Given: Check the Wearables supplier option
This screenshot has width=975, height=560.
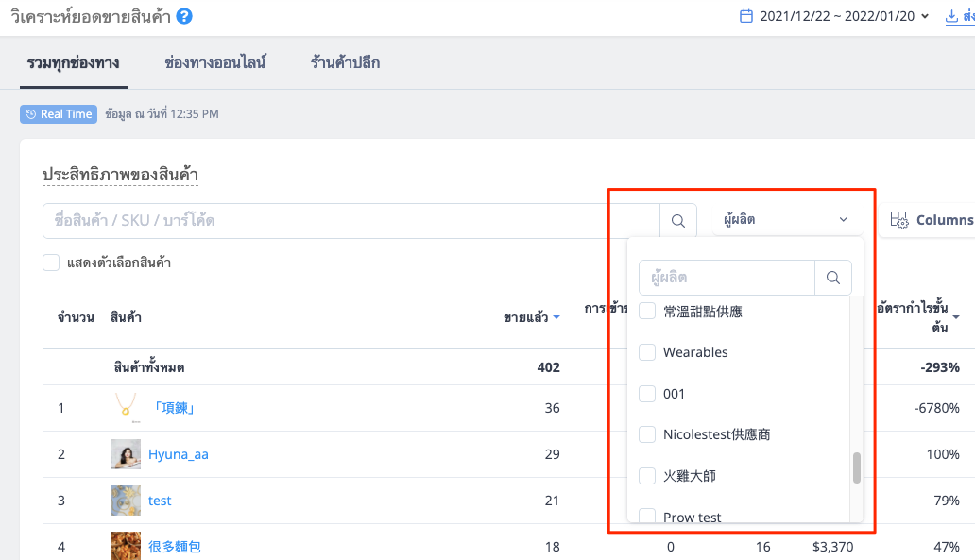Looking at the screenshot, I should (x=647, y=352).
